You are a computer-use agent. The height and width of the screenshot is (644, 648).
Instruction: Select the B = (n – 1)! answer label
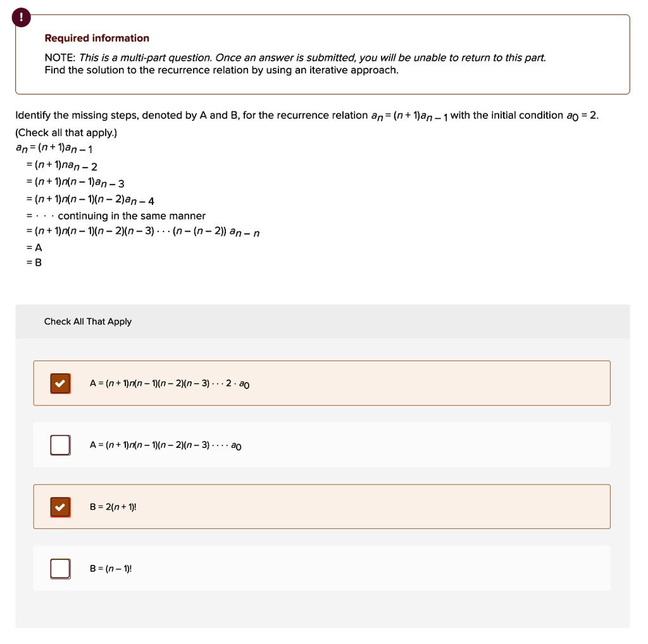coord(111,569)
